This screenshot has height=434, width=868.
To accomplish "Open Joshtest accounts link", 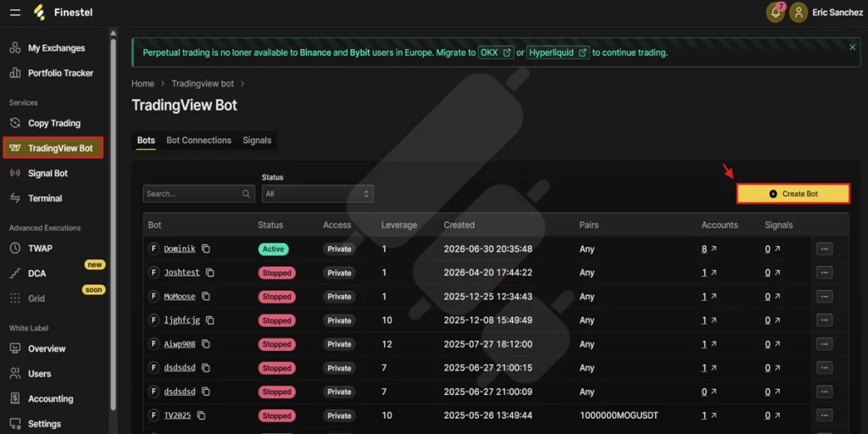I will tap(709, 273).
